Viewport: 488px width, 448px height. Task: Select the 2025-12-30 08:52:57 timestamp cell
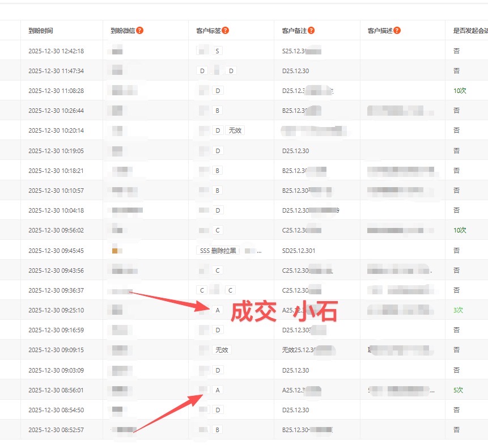coord(56,430)
